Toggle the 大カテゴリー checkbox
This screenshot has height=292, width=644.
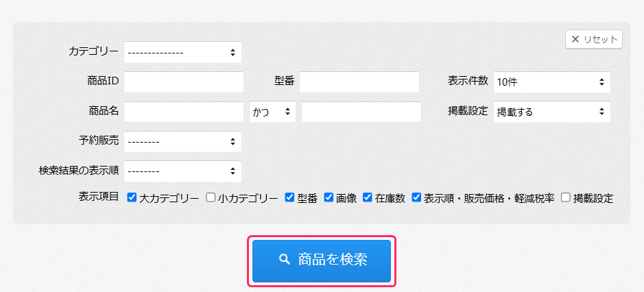pos(132,197)
